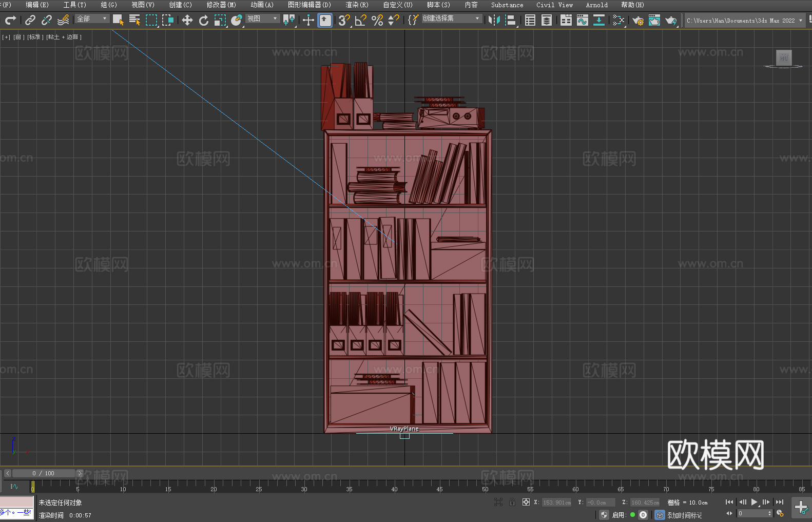Toggle Keyboard Shortcut Override button

325,20
